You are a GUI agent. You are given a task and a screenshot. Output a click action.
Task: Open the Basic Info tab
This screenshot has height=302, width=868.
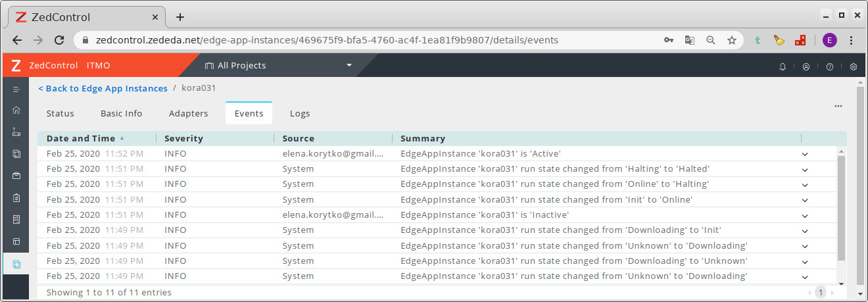coord(121,113)
